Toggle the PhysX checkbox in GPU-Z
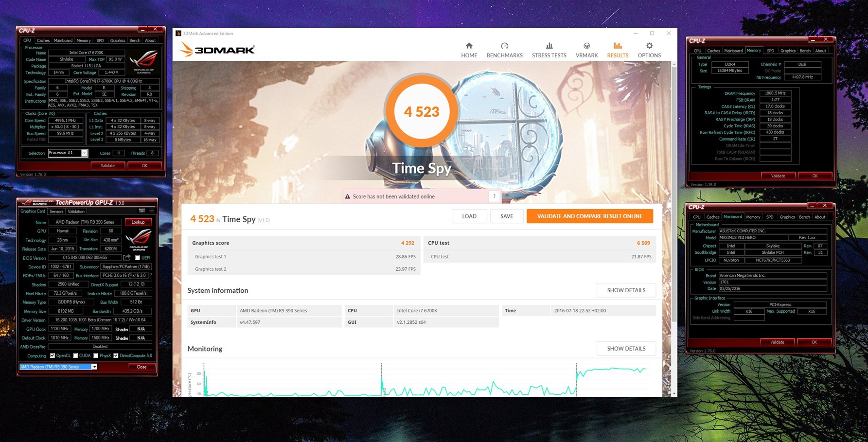This screenshot has height=442, width=868. pyautogui.click(x=96, y=355)
